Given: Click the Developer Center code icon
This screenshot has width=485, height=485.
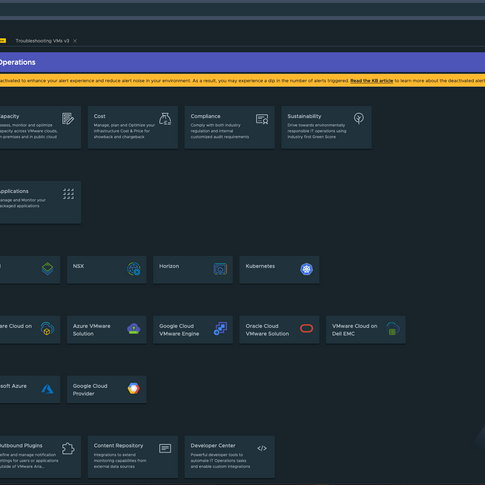Looking at the screenshot, I should click(262, 448).
